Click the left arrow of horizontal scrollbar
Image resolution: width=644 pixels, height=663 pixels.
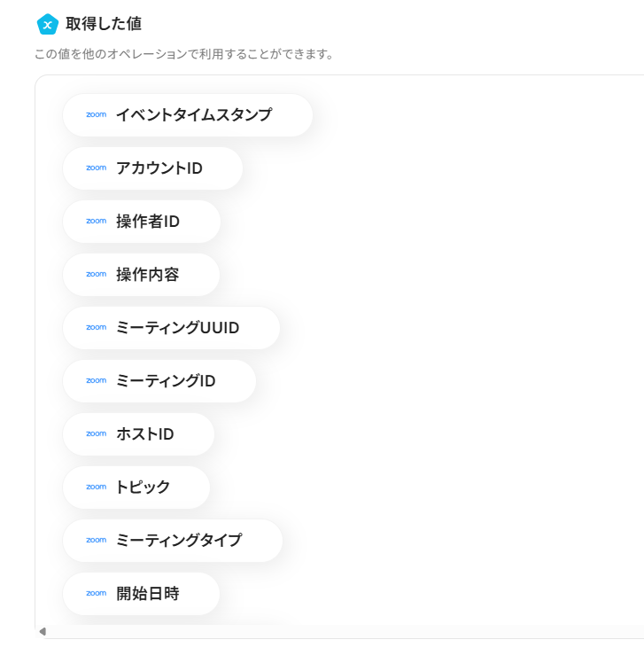42,632
